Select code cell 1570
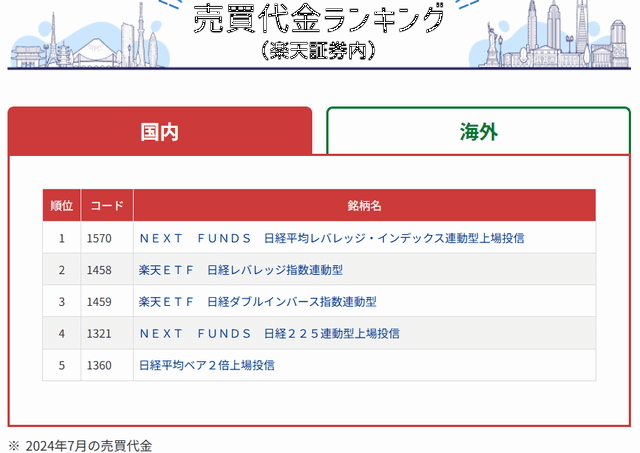This screenshot has height=453, width=640. (x=107, y=238)
